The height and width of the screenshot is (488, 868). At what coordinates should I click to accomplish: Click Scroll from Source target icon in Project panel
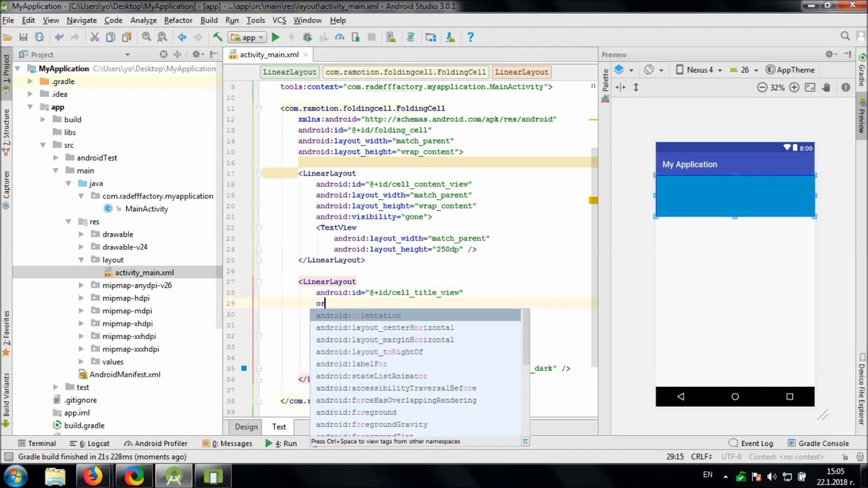click(x=163, y=54)
